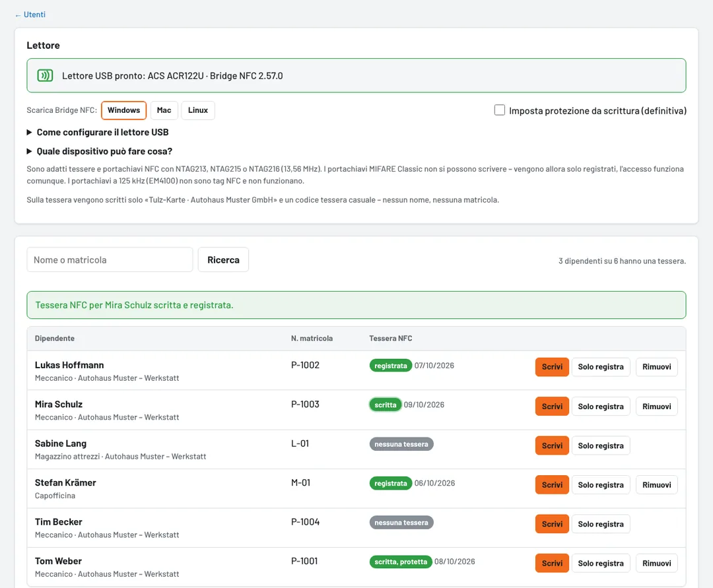Go back via the Utenti link

(30, 15)
